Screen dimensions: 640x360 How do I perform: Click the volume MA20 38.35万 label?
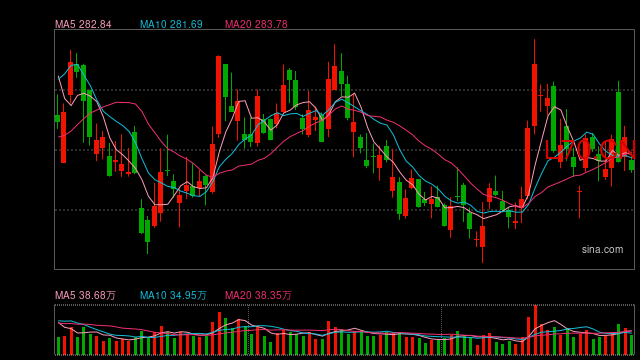[258, 295]
